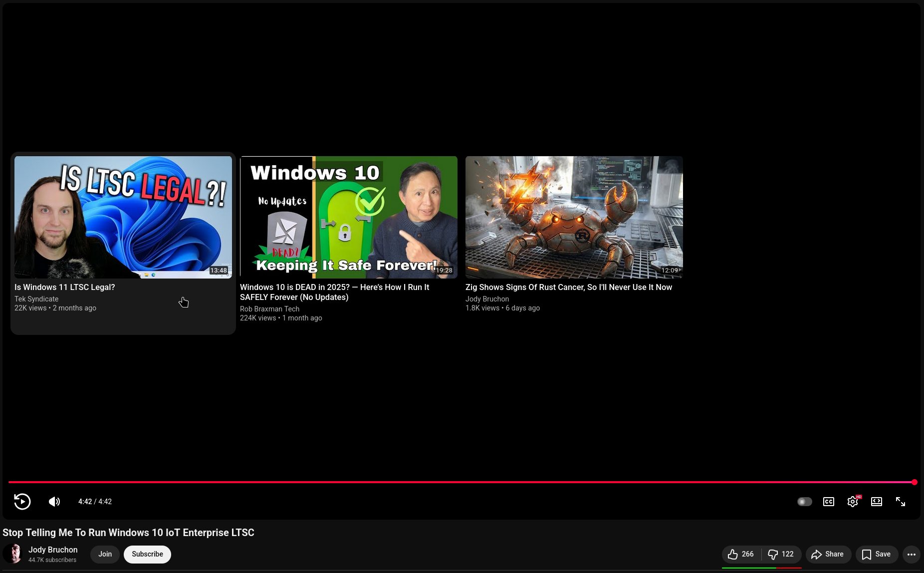Screen dimensions: 924x573
Task: Click the Join button
Action: pos(105,554)
